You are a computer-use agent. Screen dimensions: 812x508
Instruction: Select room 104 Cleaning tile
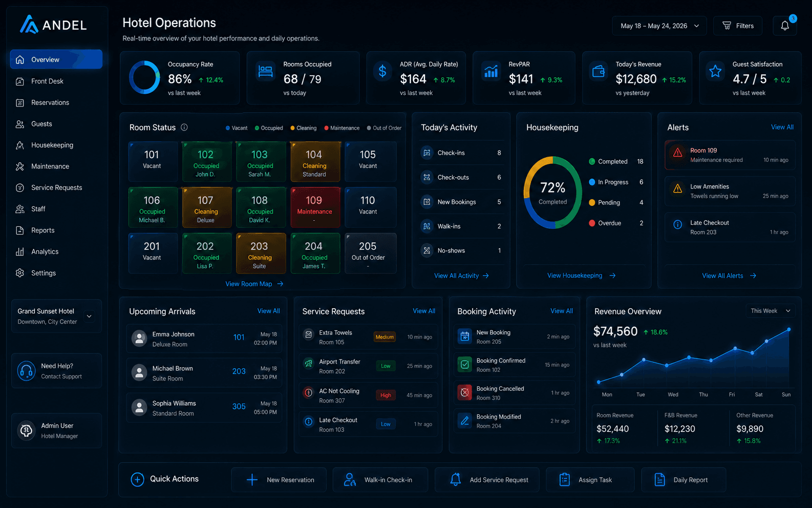pos(315,162)
